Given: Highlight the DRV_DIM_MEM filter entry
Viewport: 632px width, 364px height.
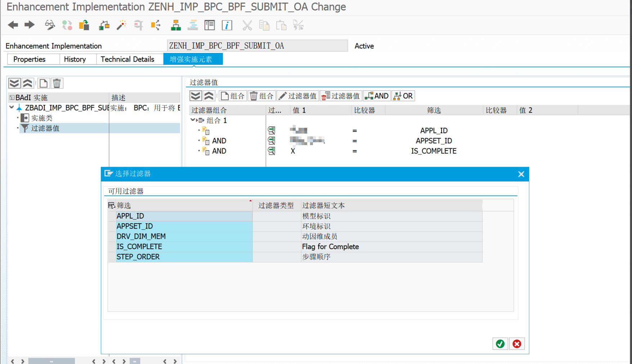Looking at the screenshot, I should coord(141,236).
